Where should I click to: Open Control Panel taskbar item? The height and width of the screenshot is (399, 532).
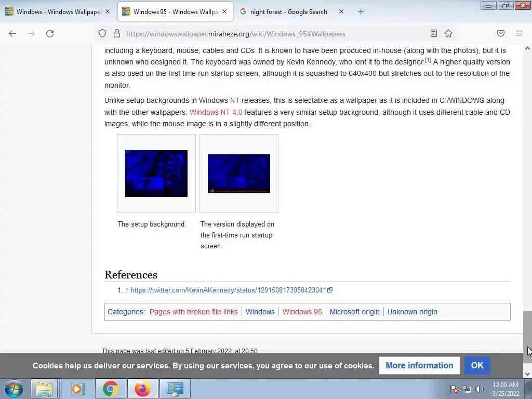point(175,389)
